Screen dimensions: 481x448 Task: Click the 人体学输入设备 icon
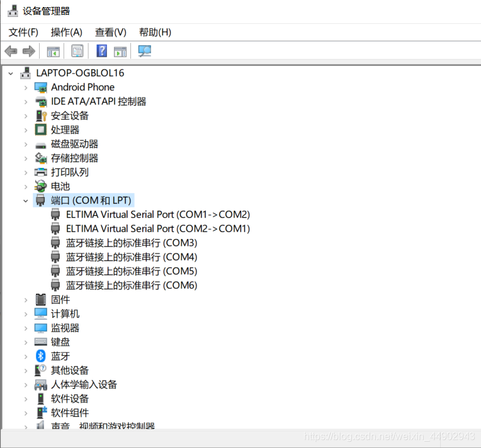click(41, 384)
